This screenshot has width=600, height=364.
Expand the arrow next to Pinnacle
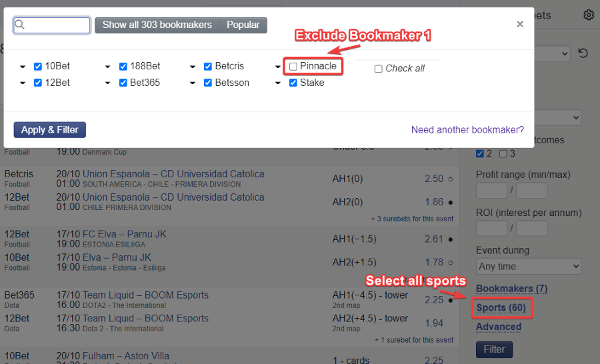tap(278, 67)
